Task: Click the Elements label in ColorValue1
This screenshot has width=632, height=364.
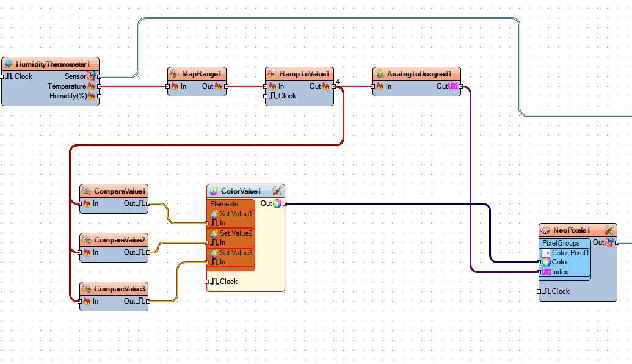Action: pos(223,204)
